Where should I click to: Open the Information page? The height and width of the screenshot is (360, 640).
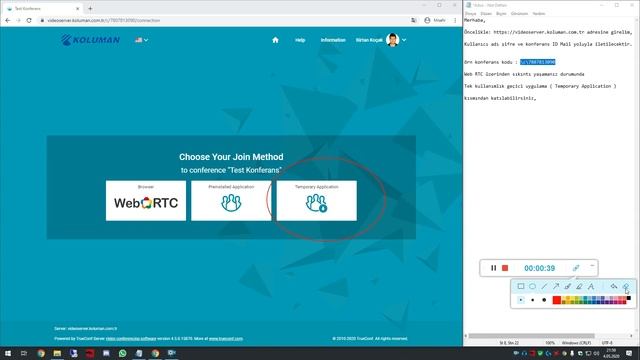tap(333, 40)
